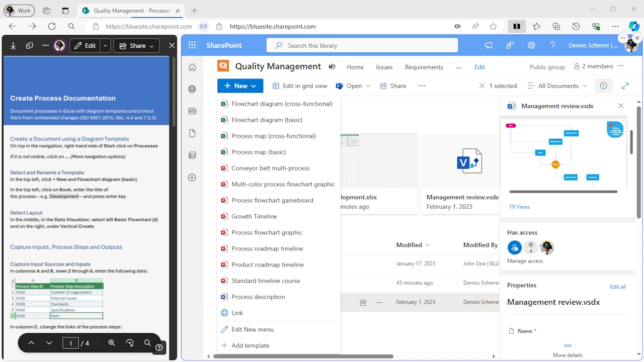
Task: Open the more options ellipsis in PDF panel
Action: click(x=45, y=46)
